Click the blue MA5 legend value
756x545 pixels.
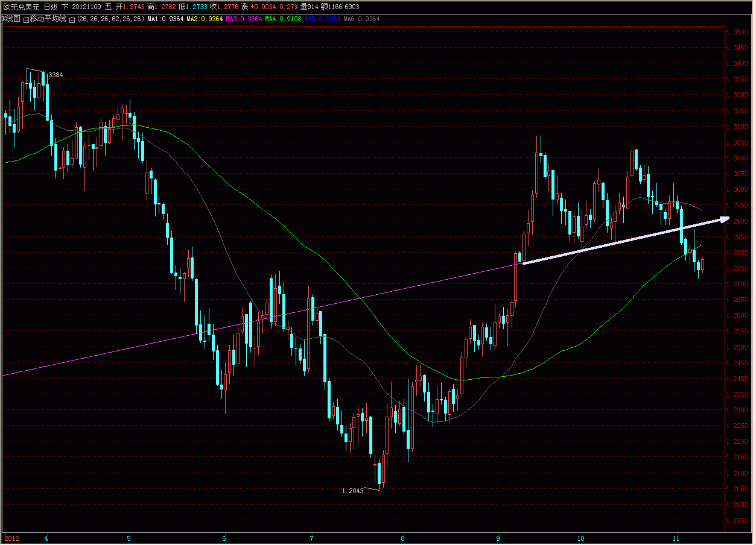(322, 19)
